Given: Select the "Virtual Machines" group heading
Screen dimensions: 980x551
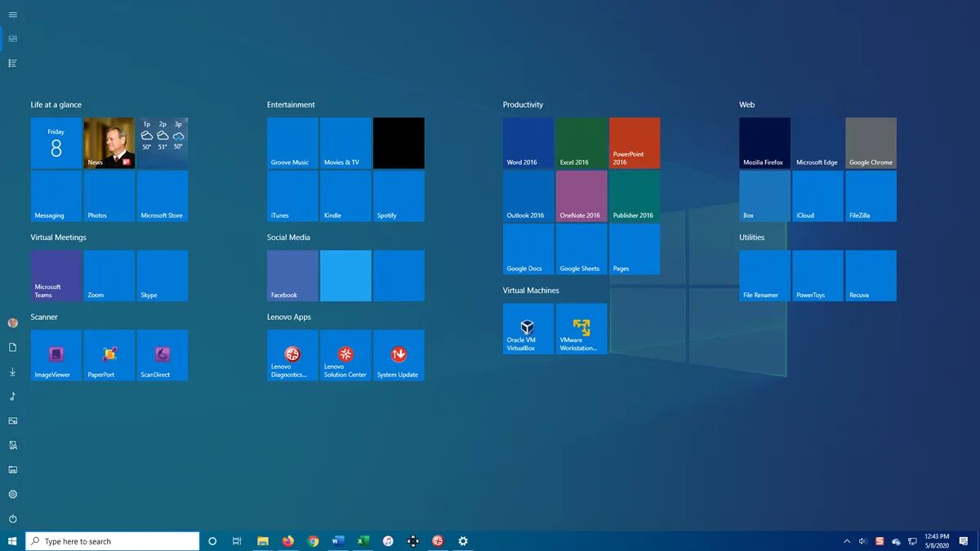Looking at the screenshot, I should 531,291.
